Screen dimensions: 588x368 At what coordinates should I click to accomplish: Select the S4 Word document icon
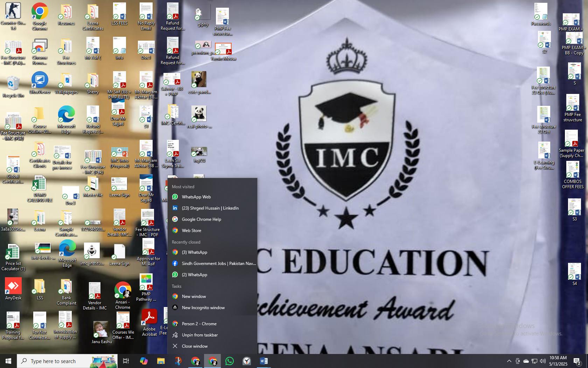click(x=574, y=274)
